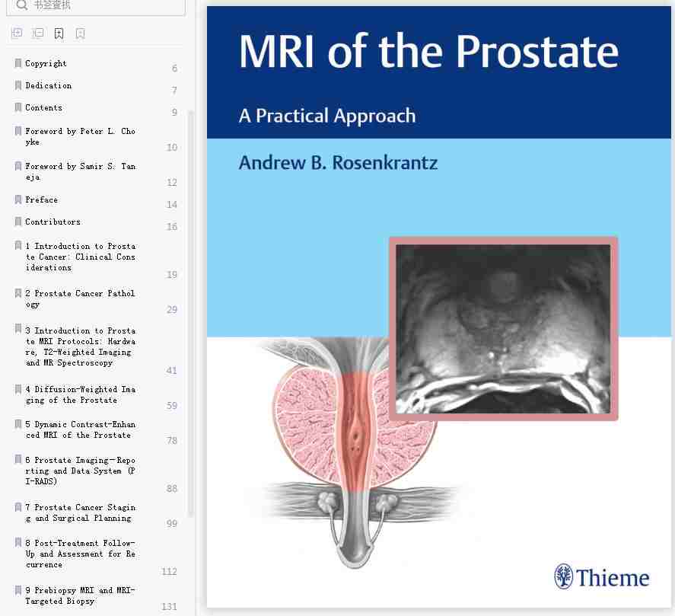The height and width of the screenshot is (616, 675).
Task: Click page number 88 for chapter 6
Action: pyautogui.click(x=172, y=489)
